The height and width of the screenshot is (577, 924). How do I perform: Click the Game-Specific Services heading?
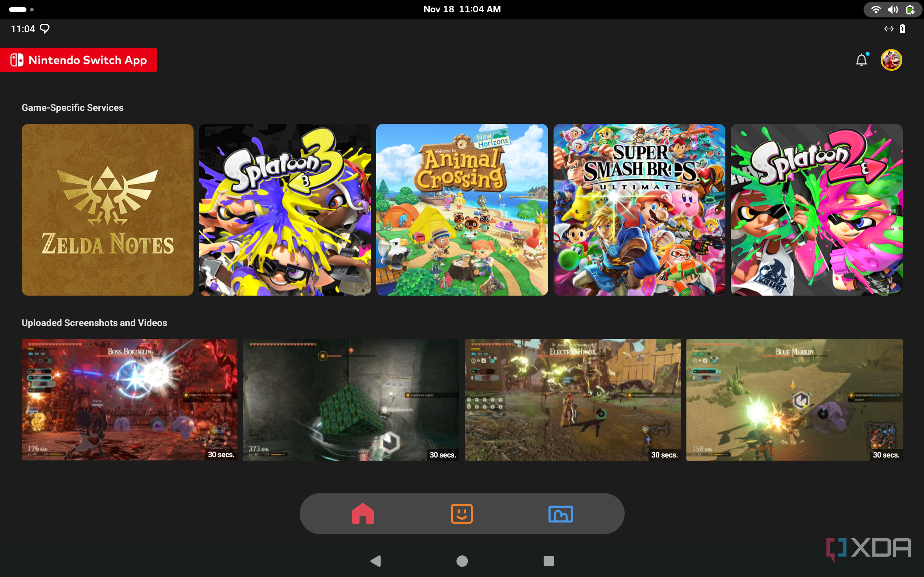(x=73, y=108)
